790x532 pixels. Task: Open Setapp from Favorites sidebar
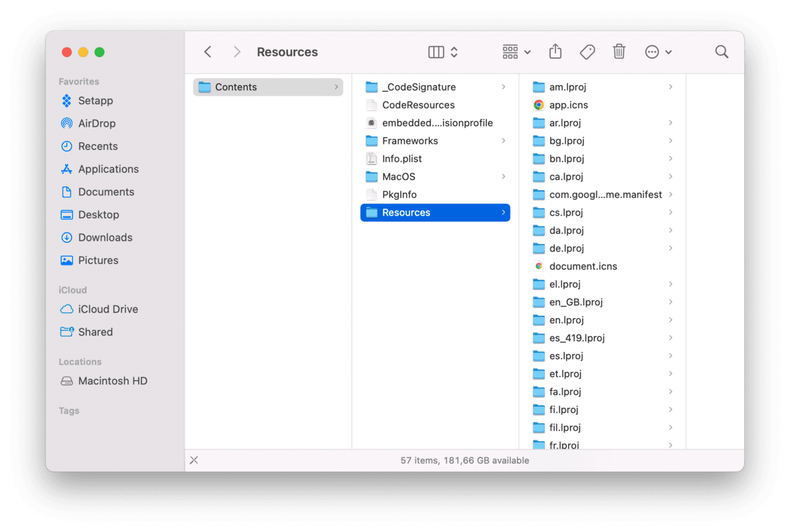pos(95,101)
